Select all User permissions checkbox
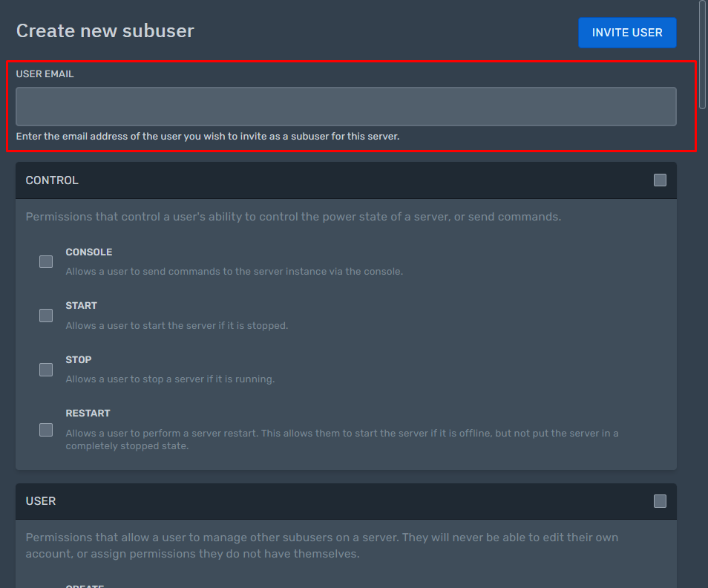 pyautogui.click(x=660, y=501)
